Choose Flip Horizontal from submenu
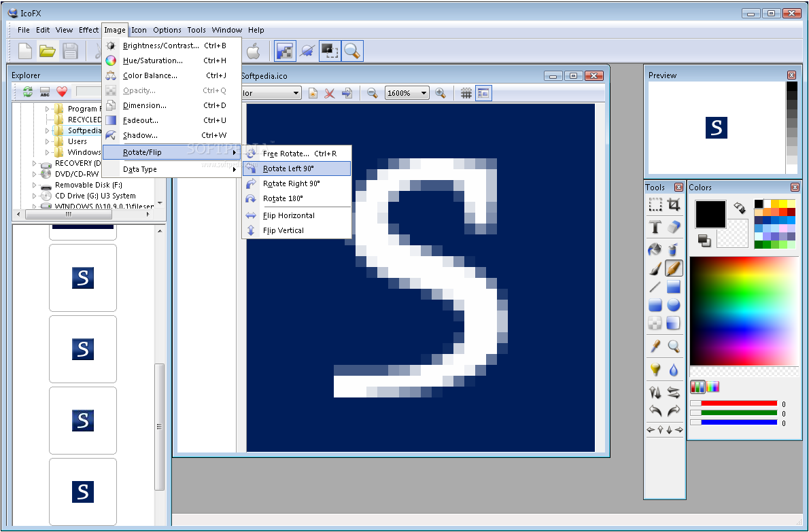 tap(296, 215)
